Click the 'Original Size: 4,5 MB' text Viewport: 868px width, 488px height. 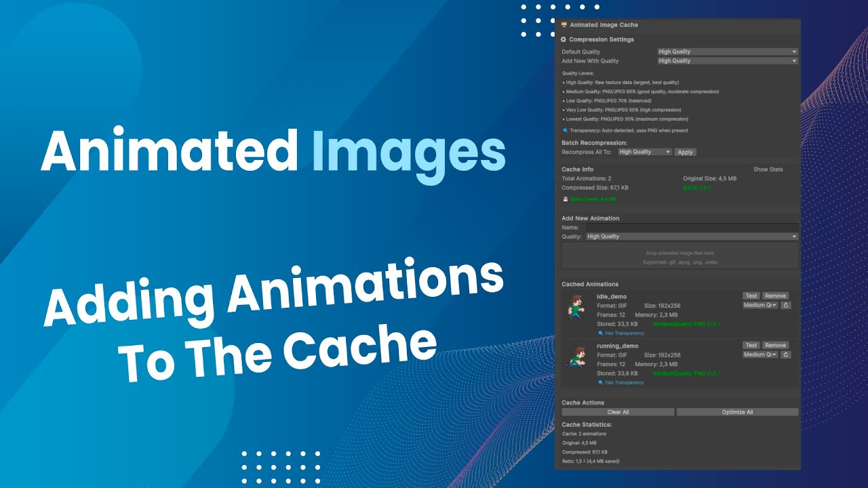[x=709, y=178]
